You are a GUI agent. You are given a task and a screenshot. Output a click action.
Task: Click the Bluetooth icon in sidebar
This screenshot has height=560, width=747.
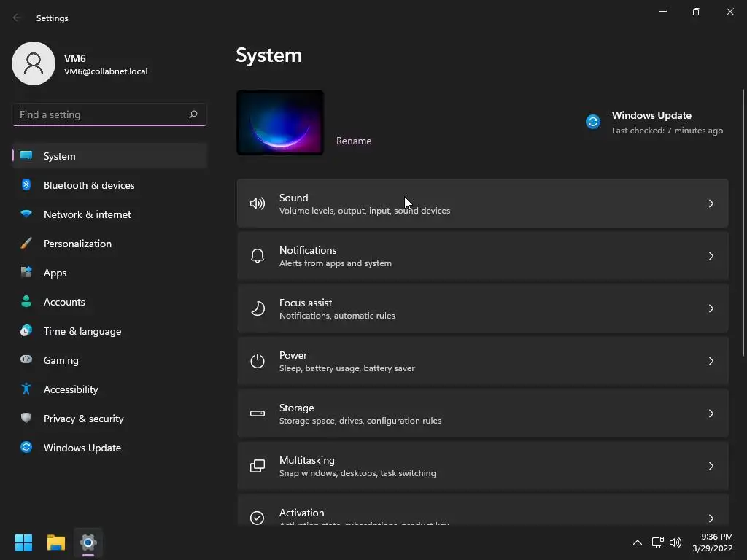tap(26, 185)
